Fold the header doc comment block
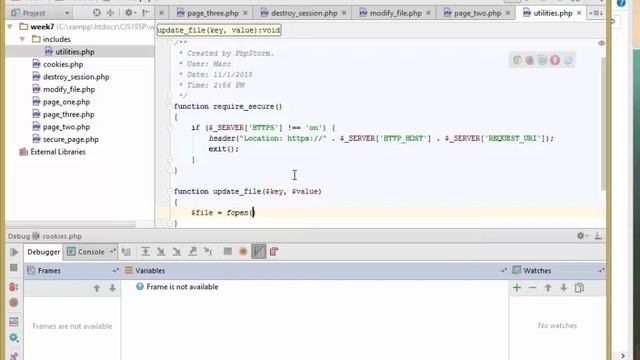 pyautogui.click(x=170, y=43)
